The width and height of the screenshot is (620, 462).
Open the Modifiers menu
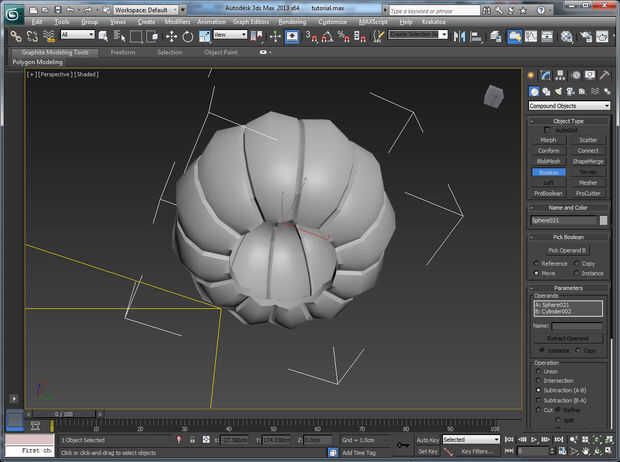pyautogui.click(x=177, y=20)
